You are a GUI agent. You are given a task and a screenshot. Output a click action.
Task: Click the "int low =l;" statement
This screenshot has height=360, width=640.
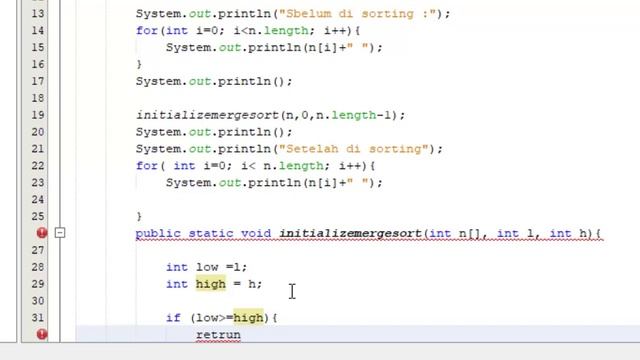click(207, 267)
